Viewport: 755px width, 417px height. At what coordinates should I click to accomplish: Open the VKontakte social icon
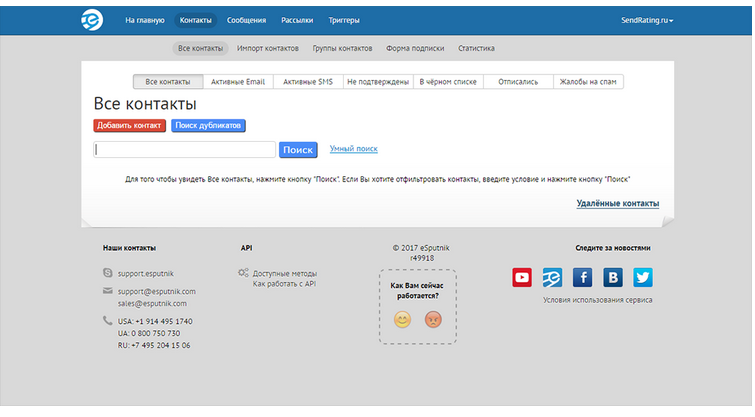coord(612,277)
